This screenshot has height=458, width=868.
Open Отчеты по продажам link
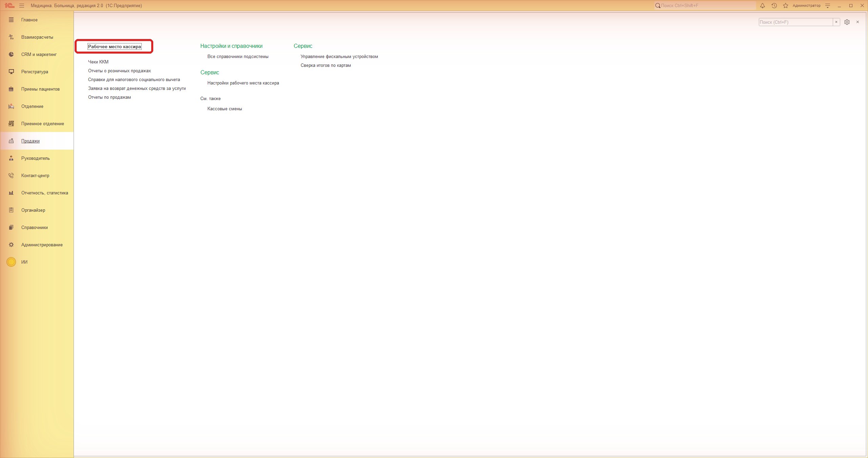pyautogui.click(x=110, y=97)
